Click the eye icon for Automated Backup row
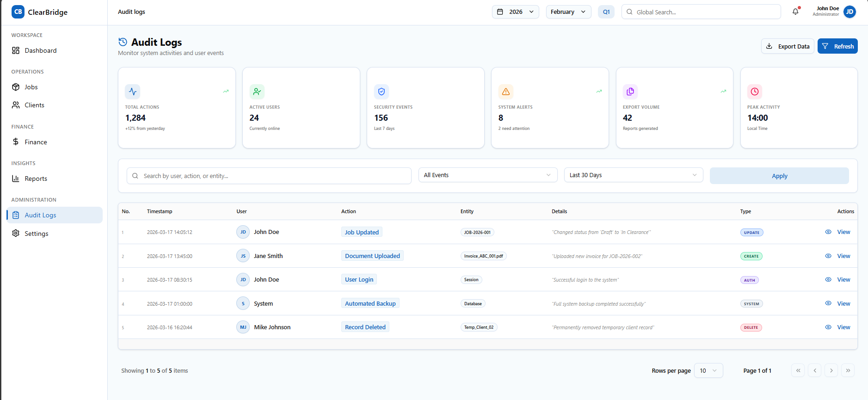 828,303
